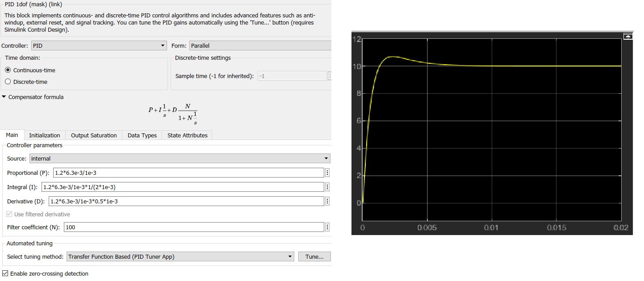Open the Controller type dropdown
Viewport: 644px width, 281px height.
pos(99,46)
